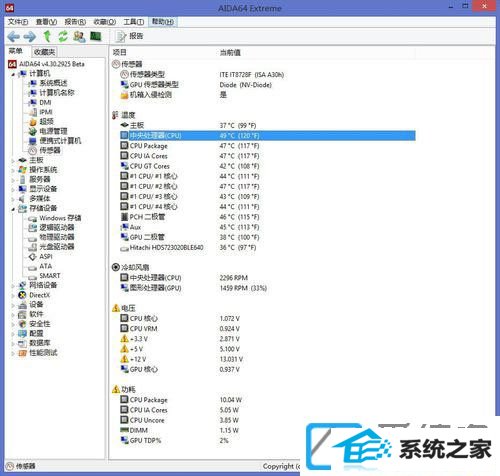Click the 报告 report toolbar button
Screen dimensions: 500x476
129,36
